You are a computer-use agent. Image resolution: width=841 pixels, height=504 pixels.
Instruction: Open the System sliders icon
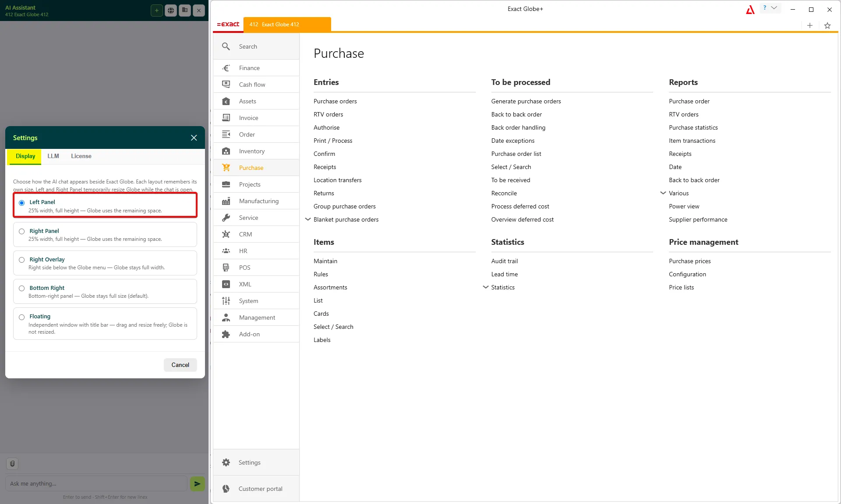pyautogui.click(x=226, y=301)
